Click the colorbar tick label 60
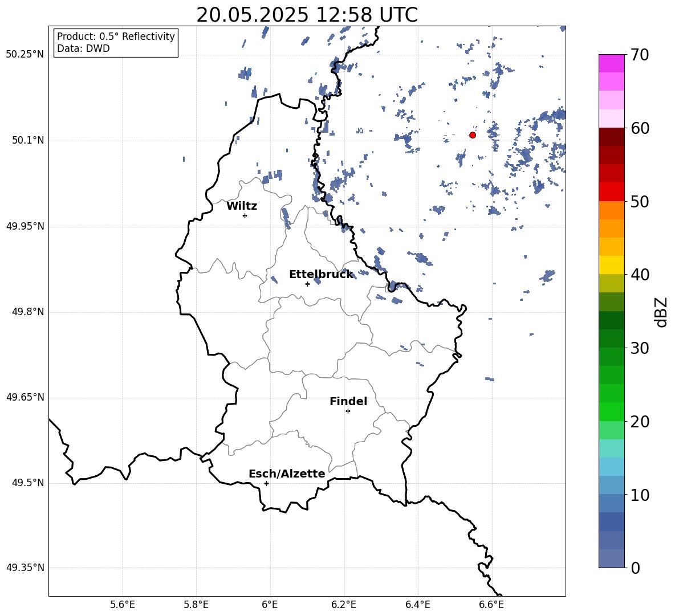This screenshot has height=616, width=675. click(x=640, y=128)
